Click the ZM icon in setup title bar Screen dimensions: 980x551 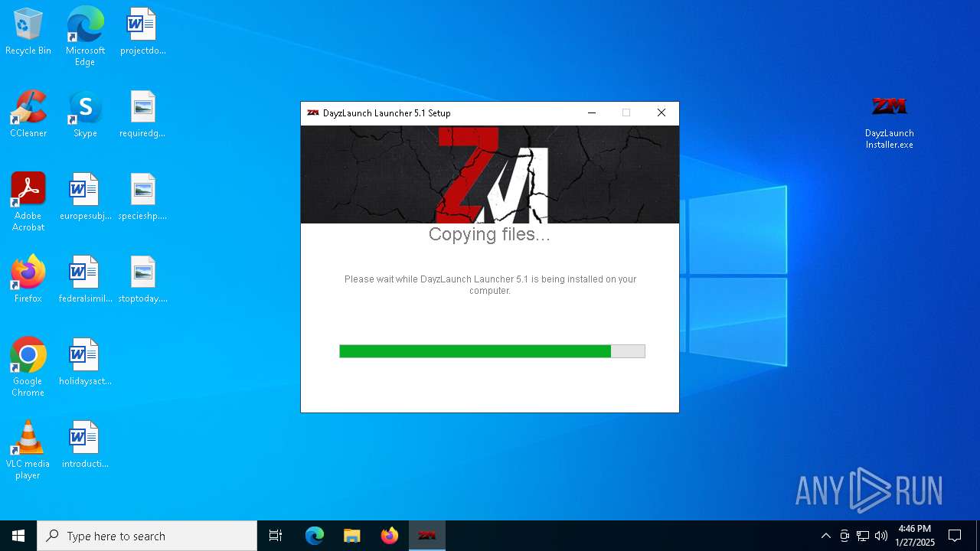(x=312, y=113)
